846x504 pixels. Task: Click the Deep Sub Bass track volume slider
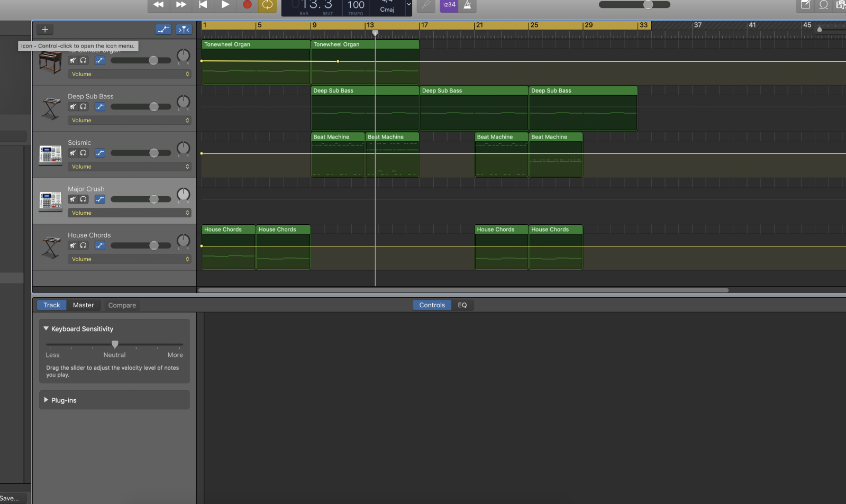point(141,107)
